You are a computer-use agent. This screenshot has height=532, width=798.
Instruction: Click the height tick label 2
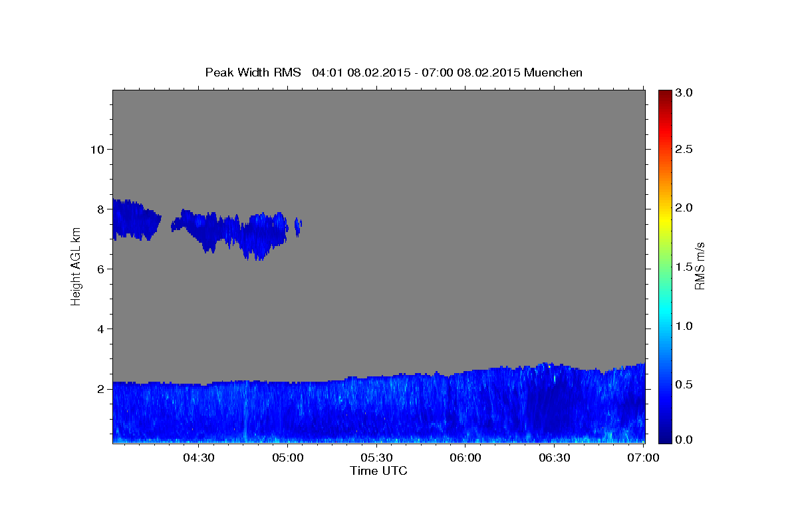tap(100, 388)
